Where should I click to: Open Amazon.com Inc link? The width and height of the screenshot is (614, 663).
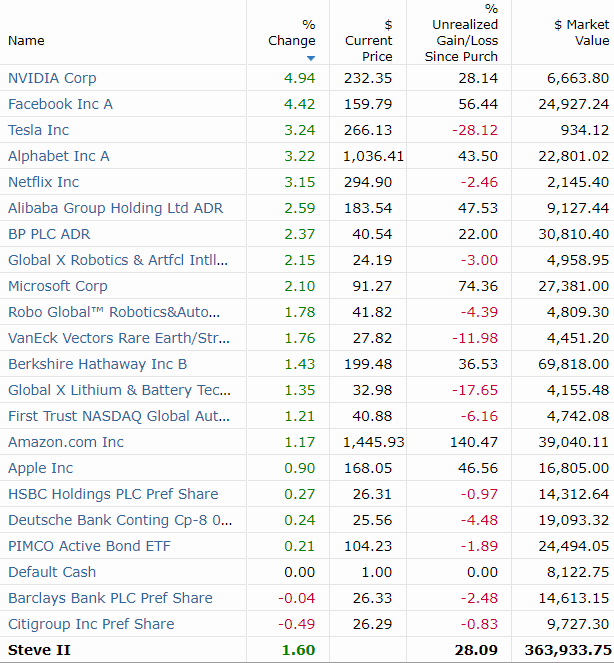click(66, 442)
